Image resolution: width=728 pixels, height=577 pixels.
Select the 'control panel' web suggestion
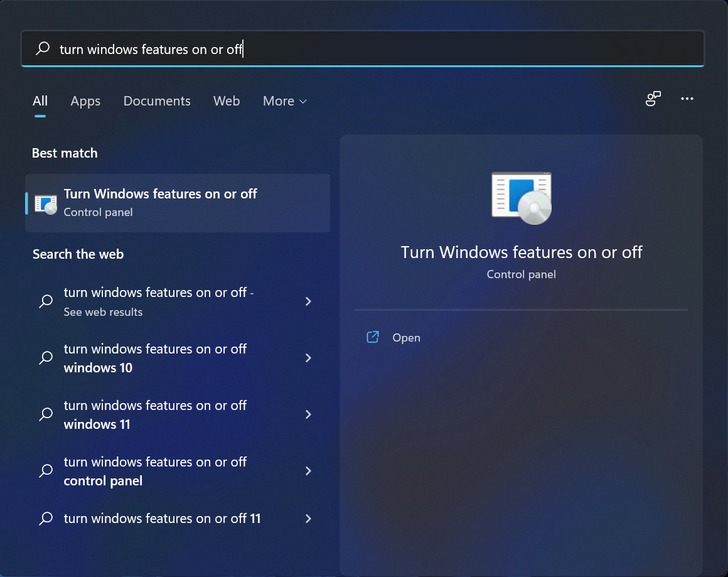pyautogui.click(x=178, y=471)
